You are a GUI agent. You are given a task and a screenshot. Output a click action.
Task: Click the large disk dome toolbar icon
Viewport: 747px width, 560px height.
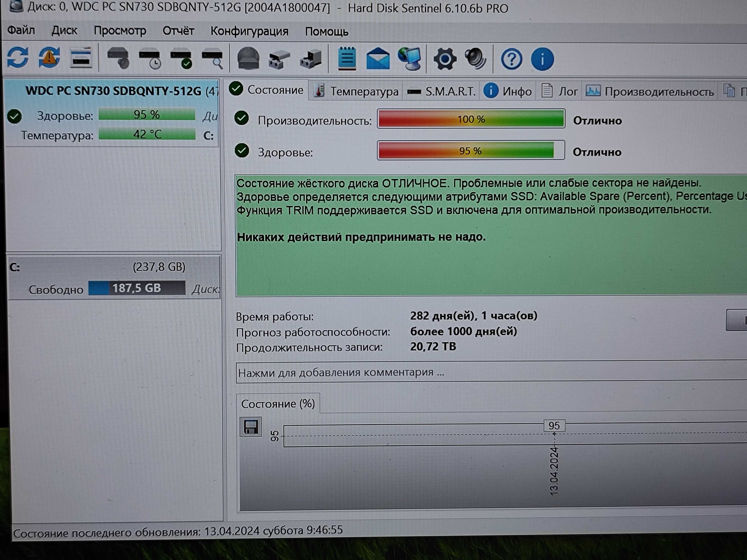[x=249, y=59]
